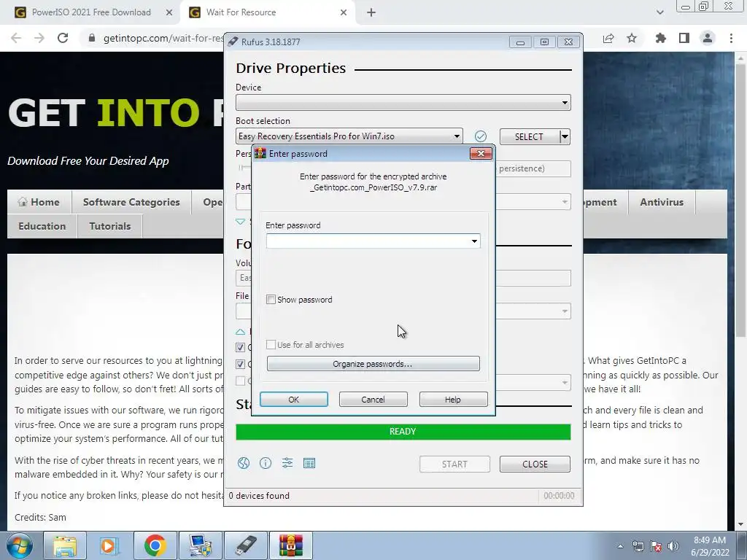Image resolution: width=747 pixels, height=560 pixels.
Task: Go forward in Chrome
Action: 39,38
